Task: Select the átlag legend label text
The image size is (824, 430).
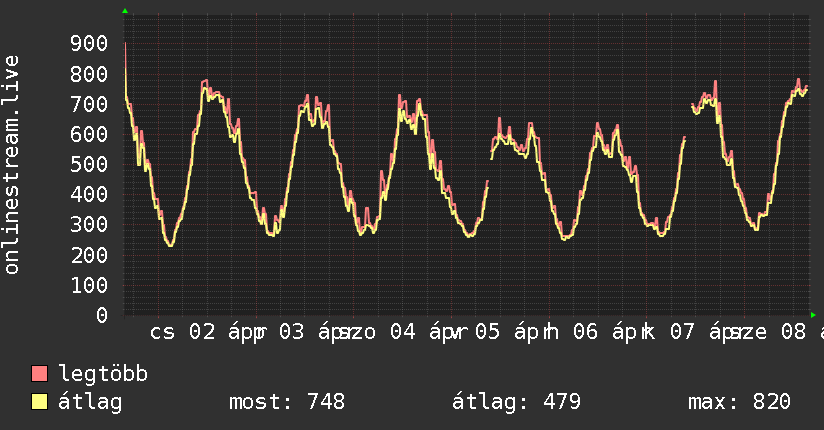Action: [x=90, y=402]
